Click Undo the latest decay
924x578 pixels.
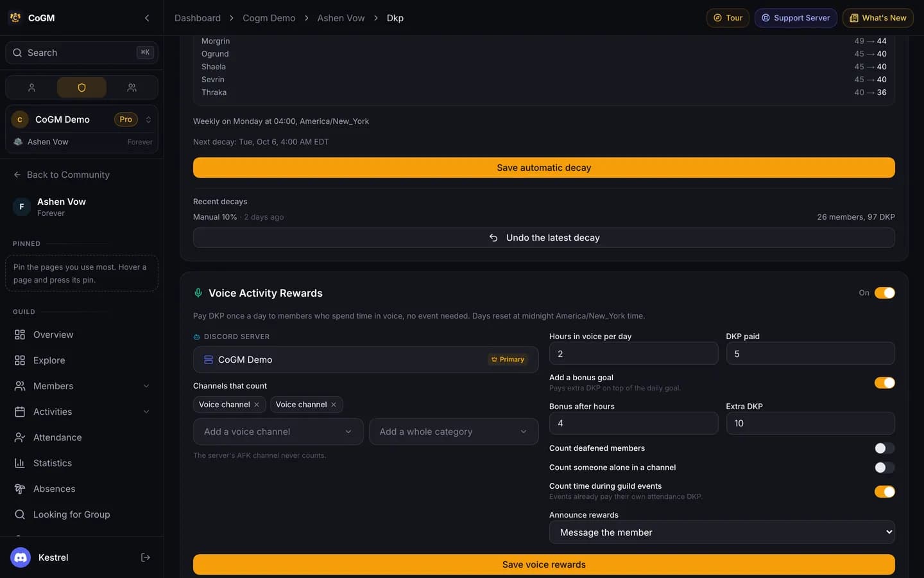[x=543, y=238]
